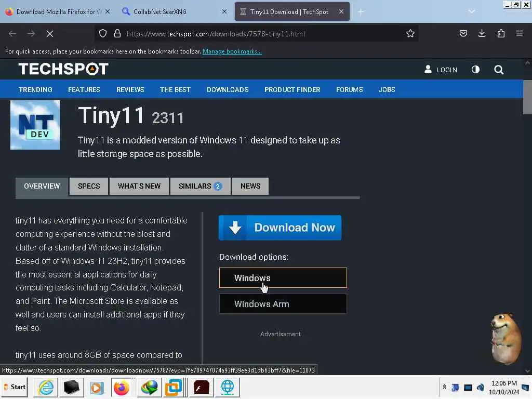This screenshot has height=399, width=532.
Task: Launch Internet Explorer from the taskbar
Action: click(x=46, y=387)
